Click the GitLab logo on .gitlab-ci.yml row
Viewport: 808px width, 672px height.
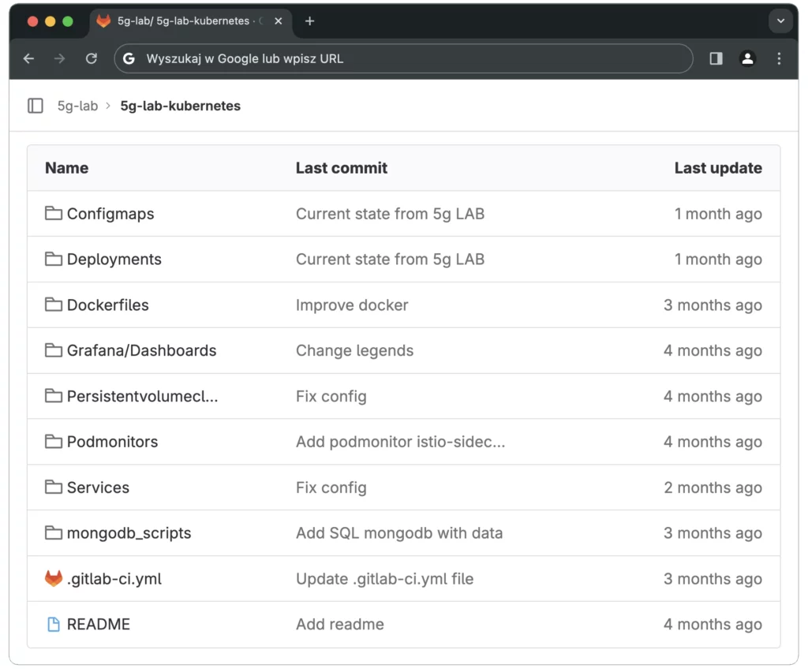coord(52,578)
